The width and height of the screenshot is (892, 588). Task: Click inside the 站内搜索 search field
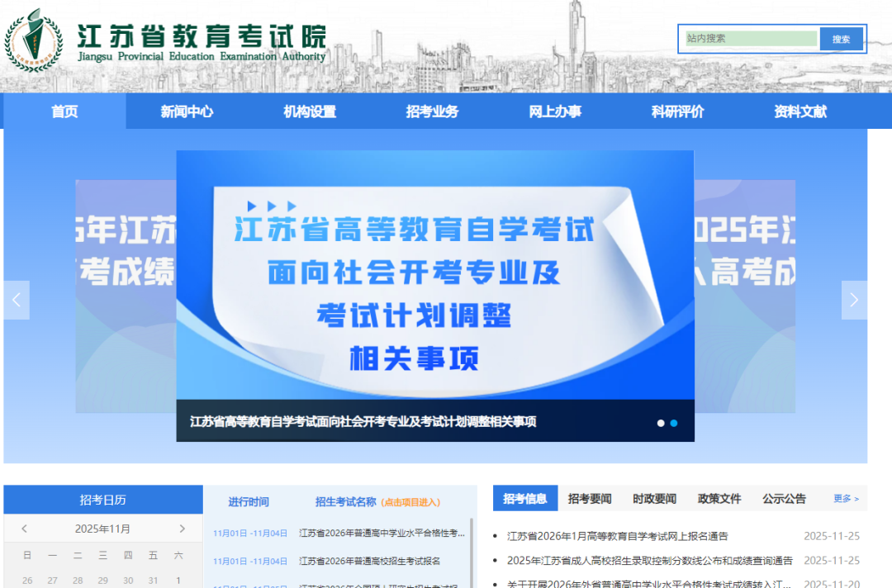tap(748, 38)
